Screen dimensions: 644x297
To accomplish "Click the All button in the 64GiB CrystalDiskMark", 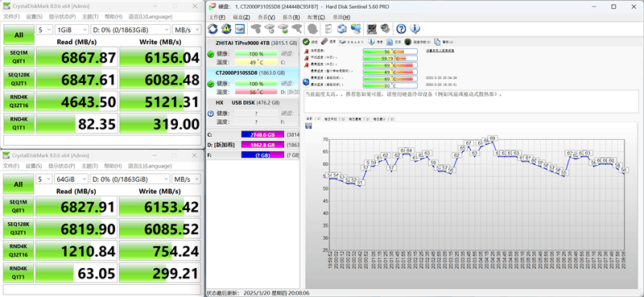I will tap(19, 184).
